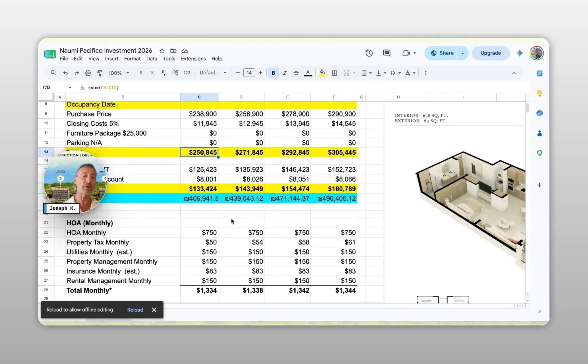This screenshot has height=364, width=588.
Task: Toggle italic formatting button
Action: [285, 73]
